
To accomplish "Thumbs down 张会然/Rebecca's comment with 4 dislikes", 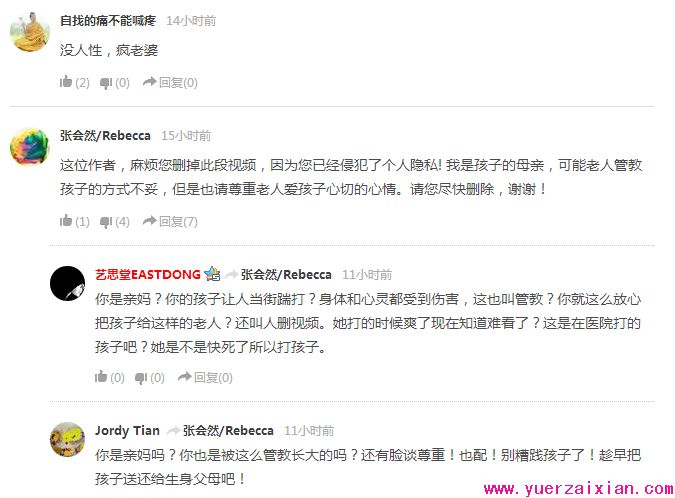I will click(x=115, y=222).
